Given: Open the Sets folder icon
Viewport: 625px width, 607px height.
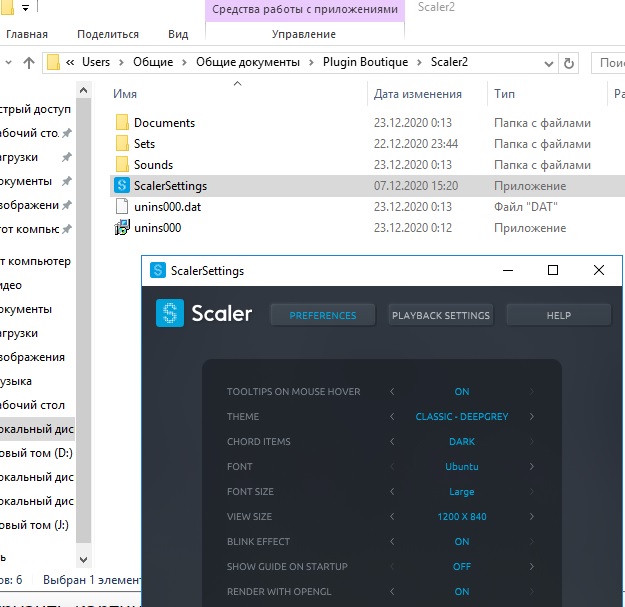Looking at the screenshot, I should click(122, 143).
